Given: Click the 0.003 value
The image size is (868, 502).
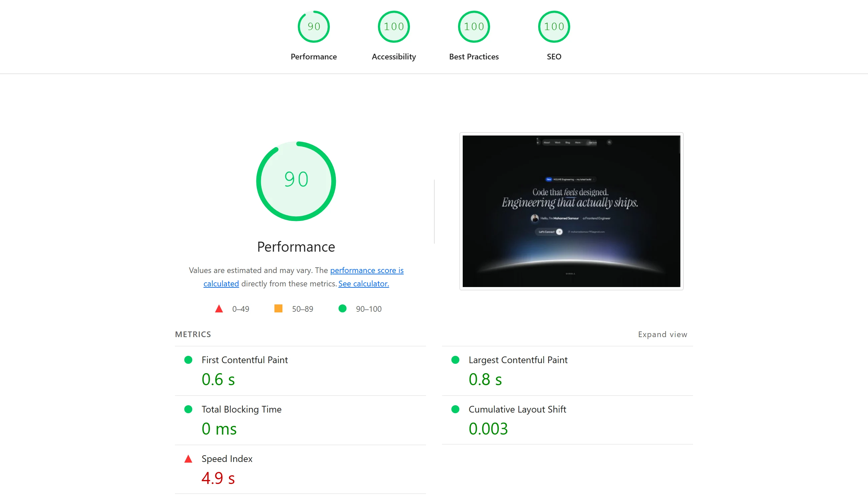Looking at the screenshot, I should 488,429.
